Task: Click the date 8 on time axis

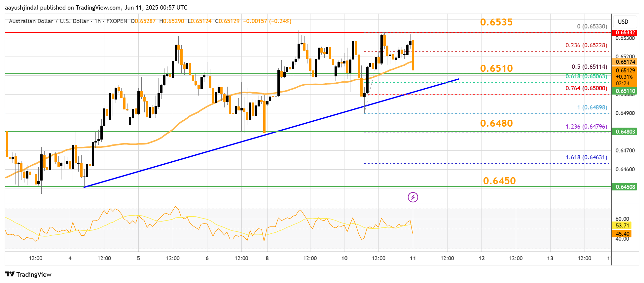Action: 267,258
